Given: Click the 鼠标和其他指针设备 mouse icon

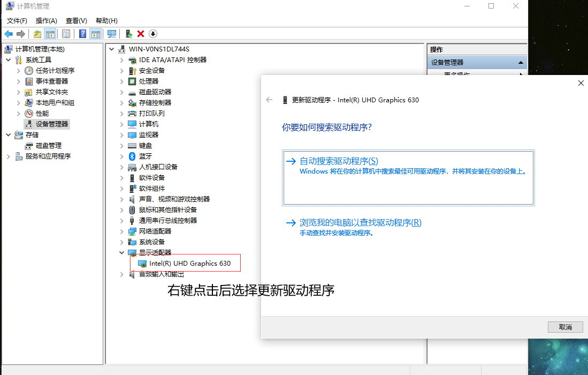Looking at the screenshot, I should point(132,210).
